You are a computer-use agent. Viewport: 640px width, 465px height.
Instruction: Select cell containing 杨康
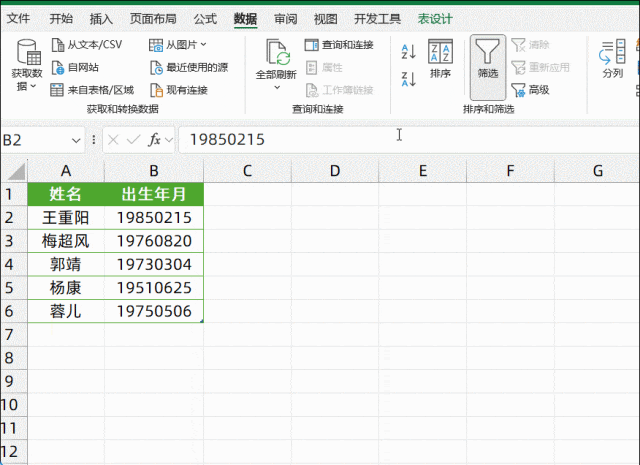click(66, 288)
